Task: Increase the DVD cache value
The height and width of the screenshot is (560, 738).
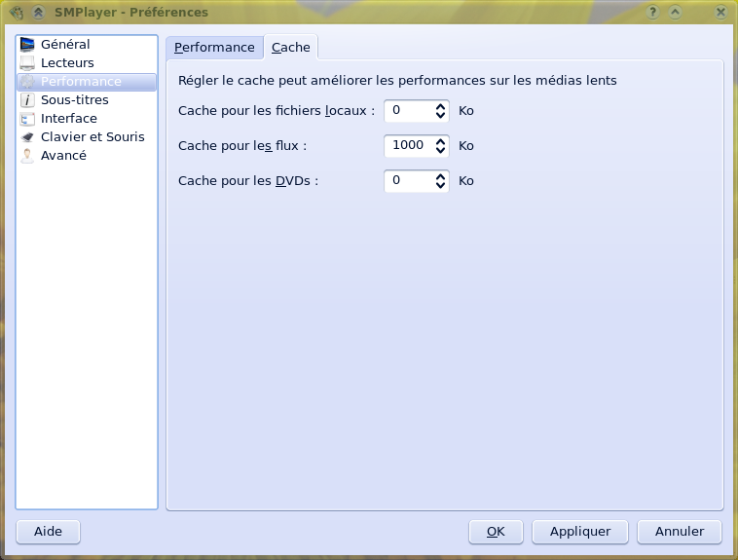Action: click(441, 176)
